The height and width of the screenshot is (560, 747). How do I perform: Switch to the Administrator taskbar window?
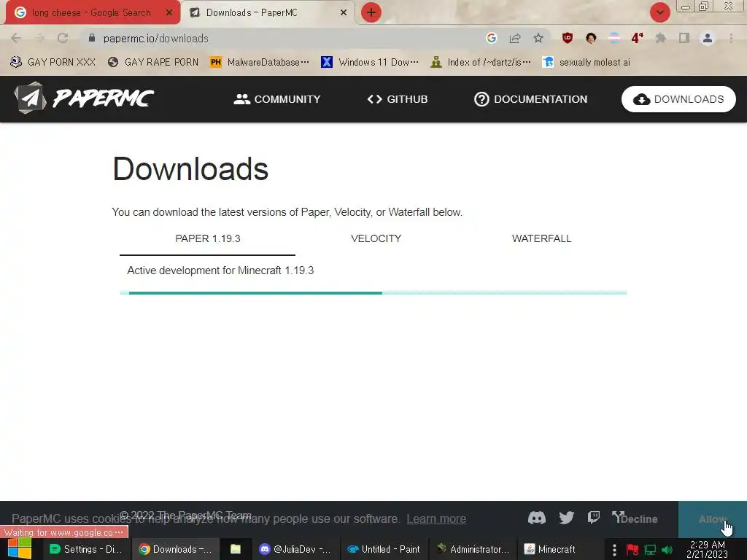coord(473,549)
